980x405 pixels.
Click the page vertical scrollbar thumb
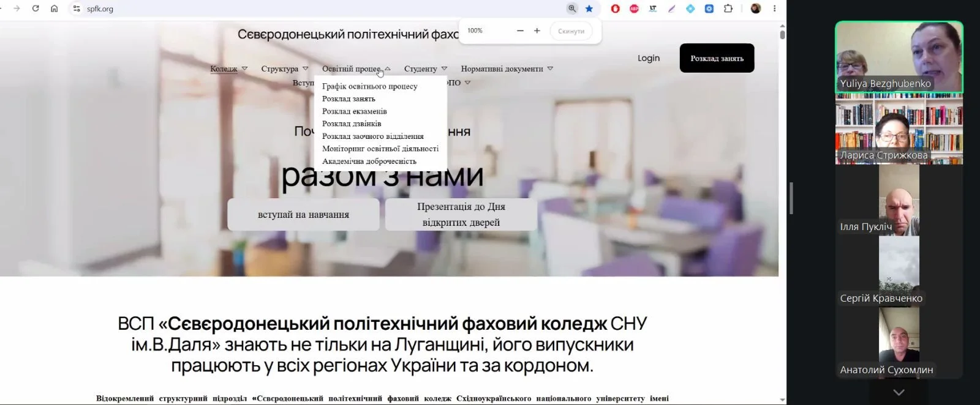(782, 34)
